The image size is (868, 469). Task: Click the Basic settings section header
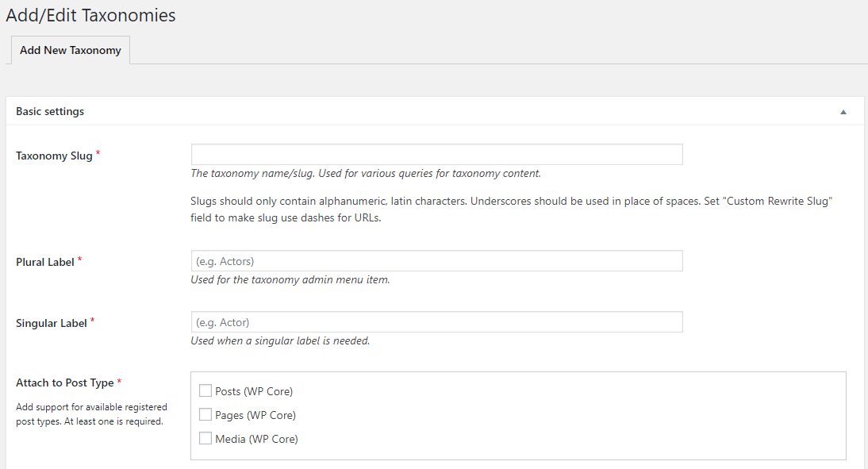(50, 111)
